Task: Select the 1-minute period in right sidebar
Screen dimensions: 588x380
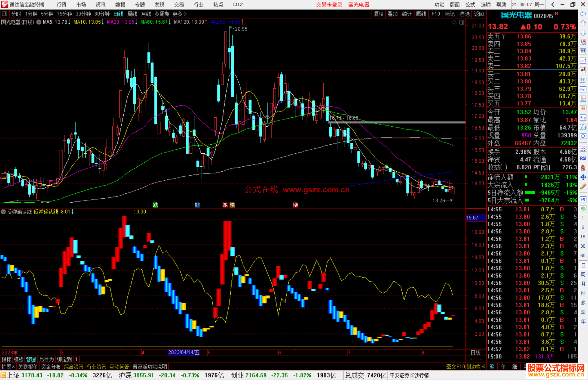Action: tap(583, 218)
